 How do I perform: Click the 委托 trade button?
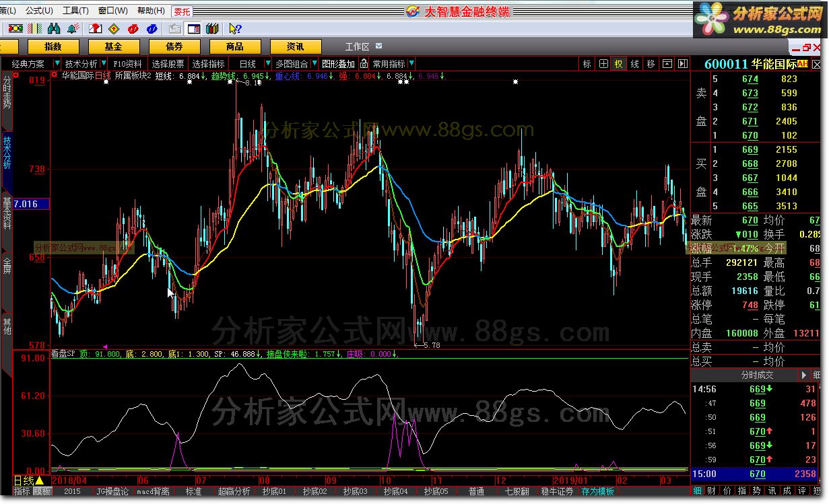pyautogui.click(x=182, y=11)
